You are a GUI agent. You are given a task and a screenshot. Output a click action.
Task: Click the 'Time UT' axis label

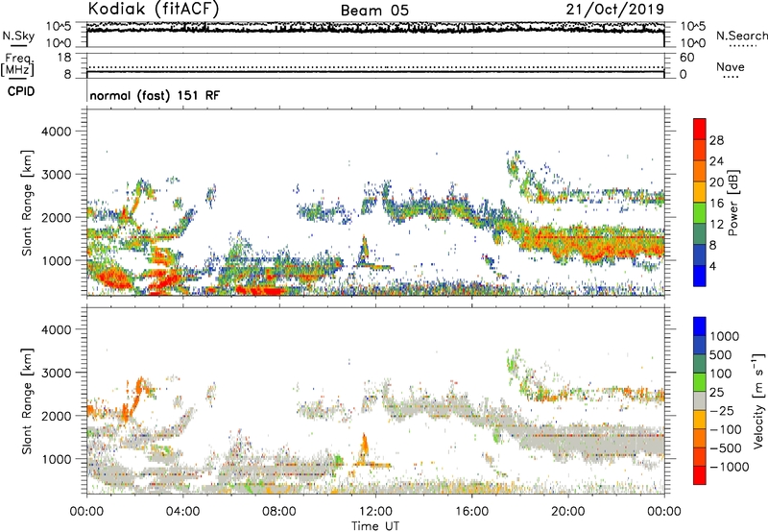coord(375,526)
